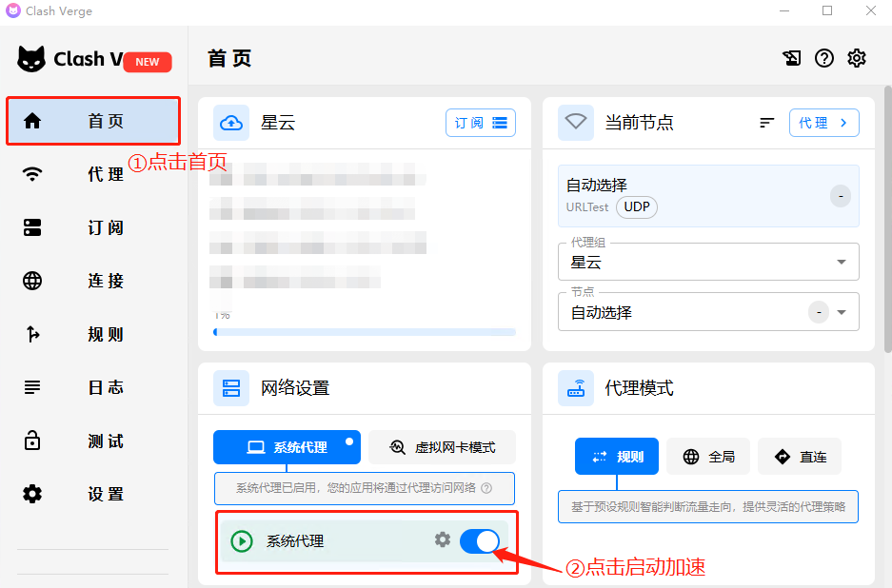Open the 订阅 subscriptions sidebar item
Image resolution: width=892 pixels, height=588 pixels.
(x=93, y=227)
